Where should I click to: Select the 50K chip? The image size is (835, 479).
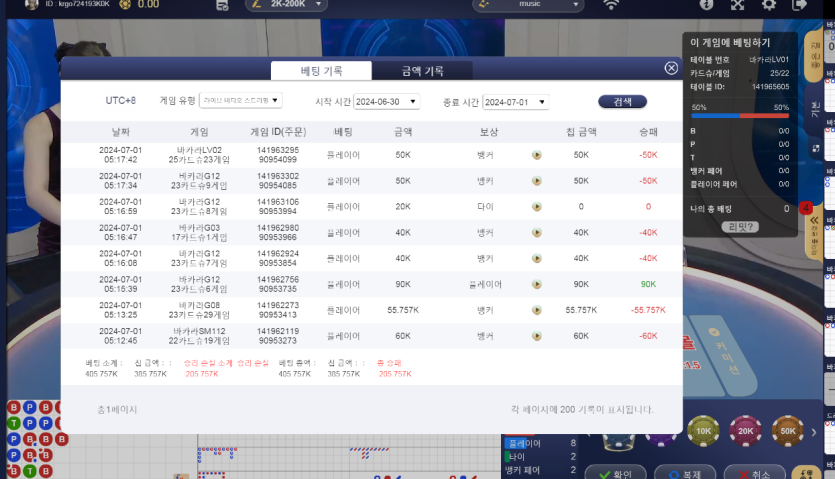coord(788,431)
